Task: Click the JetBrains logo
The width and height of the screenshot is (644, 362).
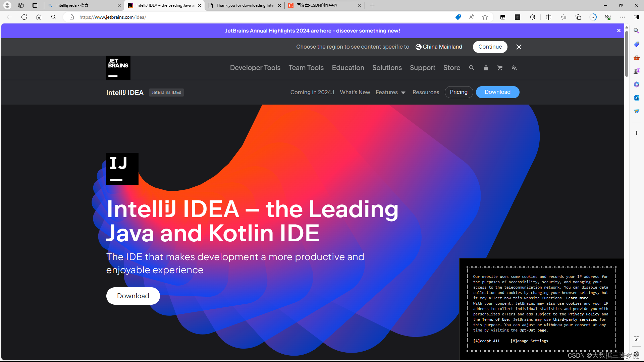Action: point(118,67)
